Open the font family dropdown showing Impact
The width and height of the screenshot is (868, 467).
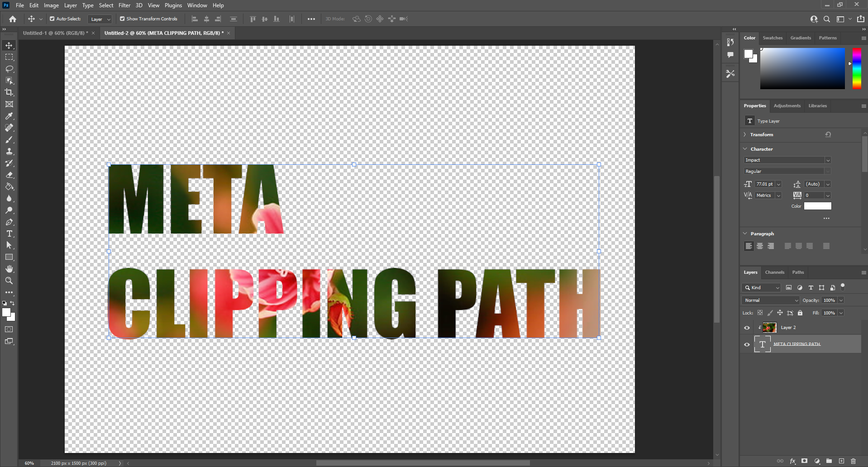[x=827, y=160]
